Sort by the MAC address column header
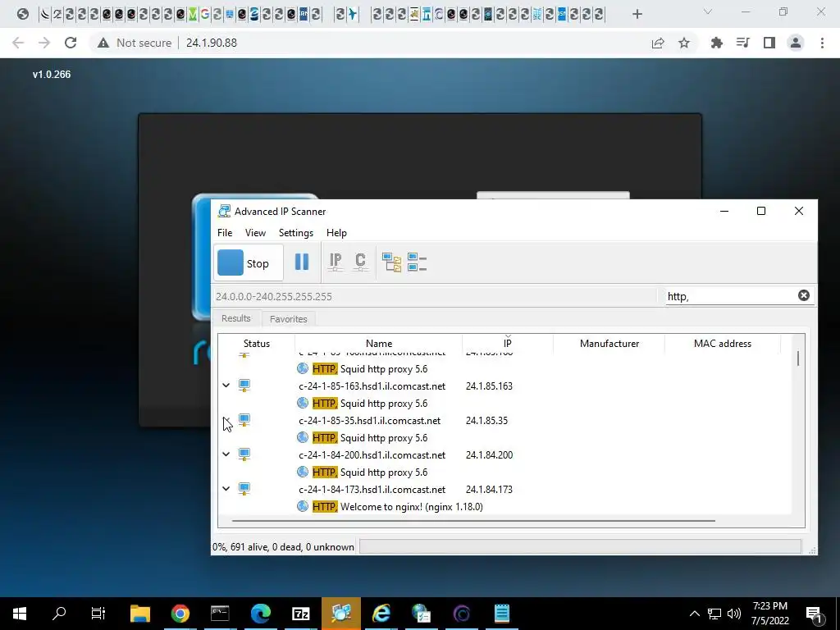 [723, 344]
